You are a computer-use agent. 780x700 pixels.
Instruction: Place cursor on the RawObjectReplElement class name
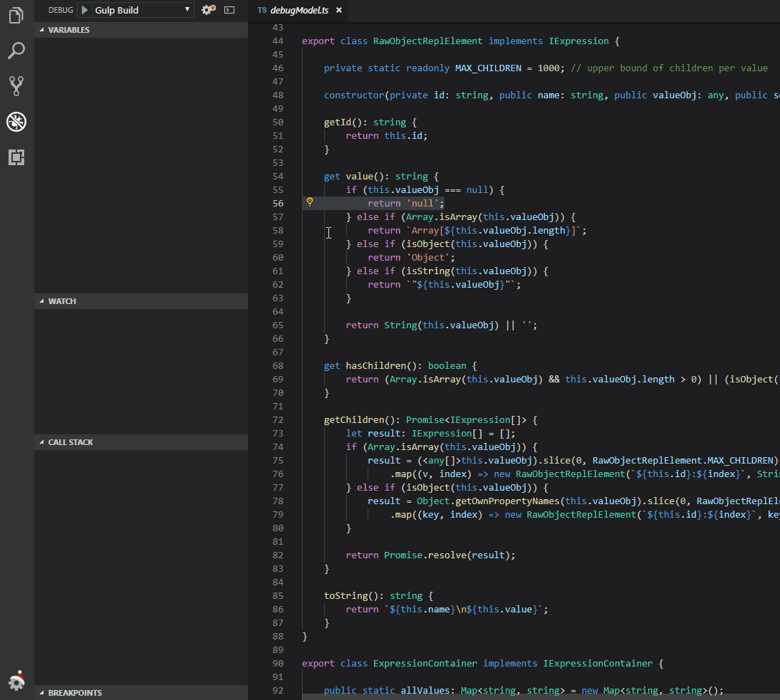[427, 41]
